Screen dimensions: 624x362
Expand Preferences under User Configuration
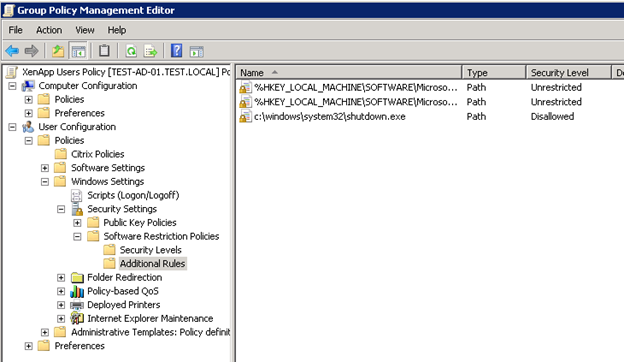point(28,346)
